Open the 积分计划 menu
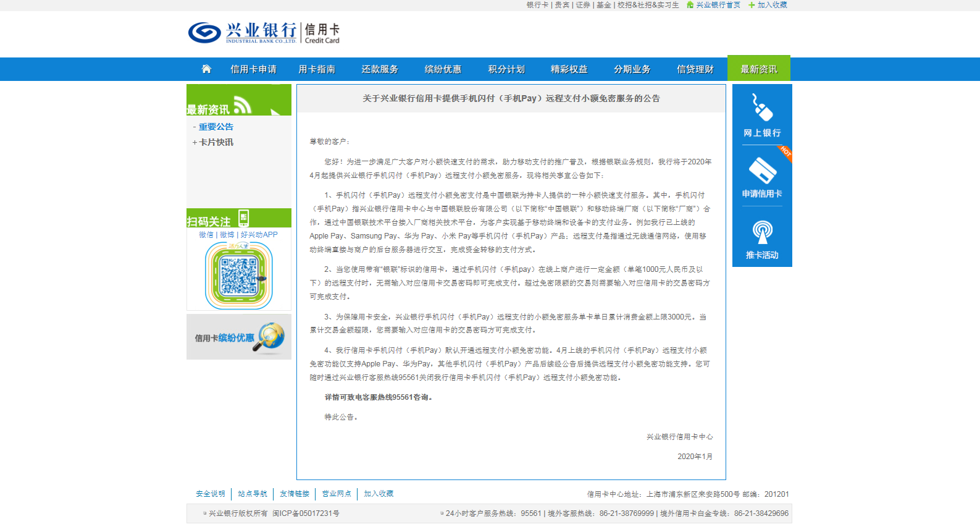980x532 pixels. [506, 69]
